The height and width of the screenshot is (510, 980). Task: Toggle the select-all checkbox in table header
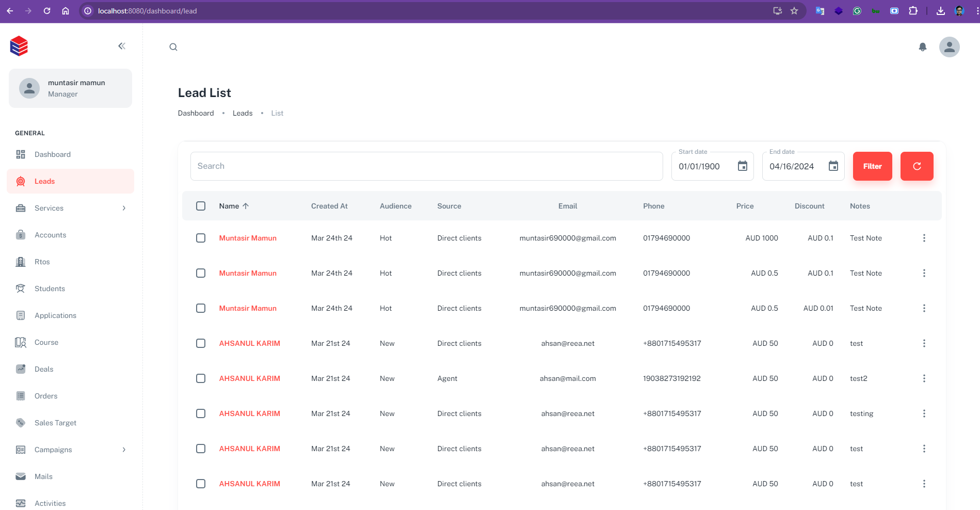point(201,206)
